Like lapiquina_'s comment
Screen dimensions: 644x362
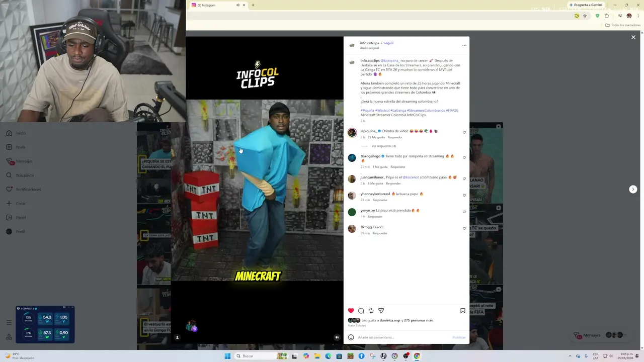[464, 132]
